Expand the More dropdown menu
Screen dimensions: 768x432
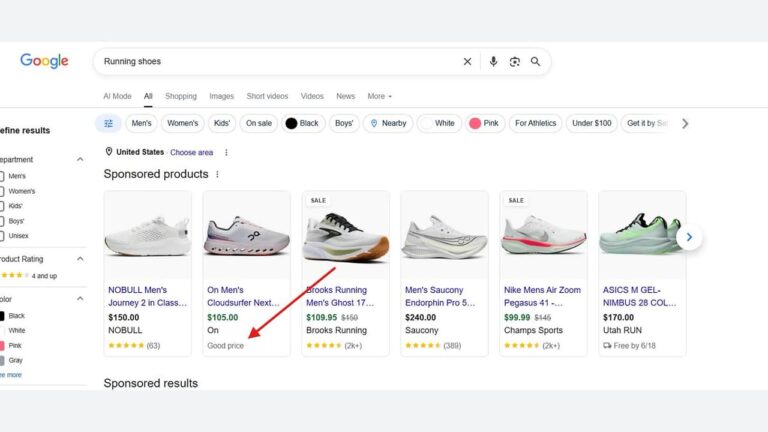[380, 96]
